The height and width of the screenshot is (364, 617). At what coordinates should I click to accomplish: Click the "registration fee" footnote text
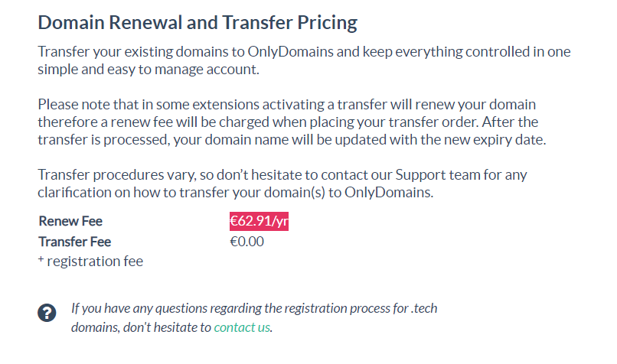point(95,262)
